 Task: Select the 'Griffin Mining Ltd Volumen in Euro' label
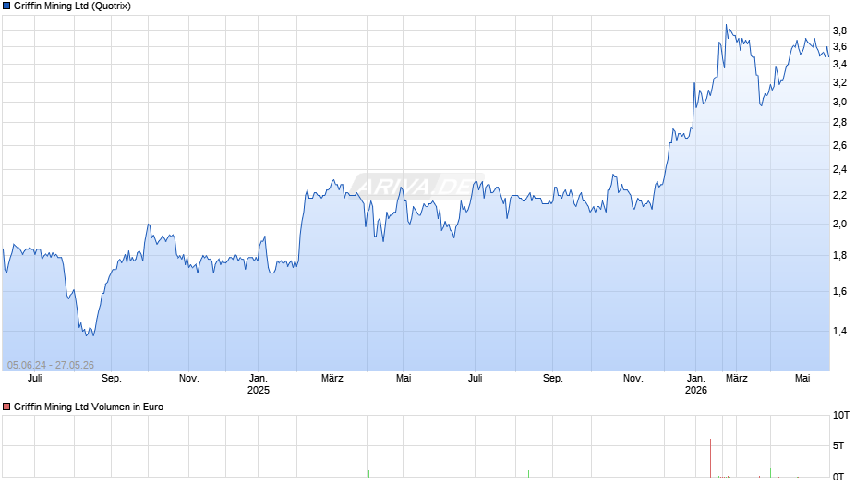tap(89, 407)
